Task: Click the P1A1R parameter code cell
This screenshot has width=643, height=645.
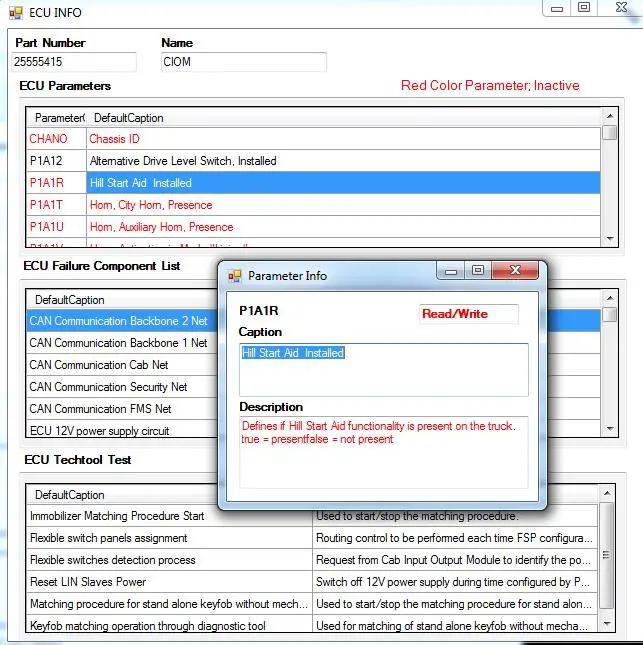Action: (x=56, y=183)
